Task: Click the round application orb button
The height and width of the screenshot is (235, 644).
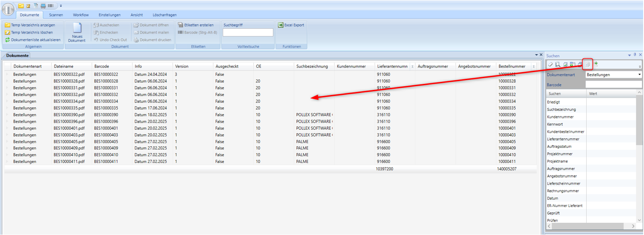Action: point(8,9)
